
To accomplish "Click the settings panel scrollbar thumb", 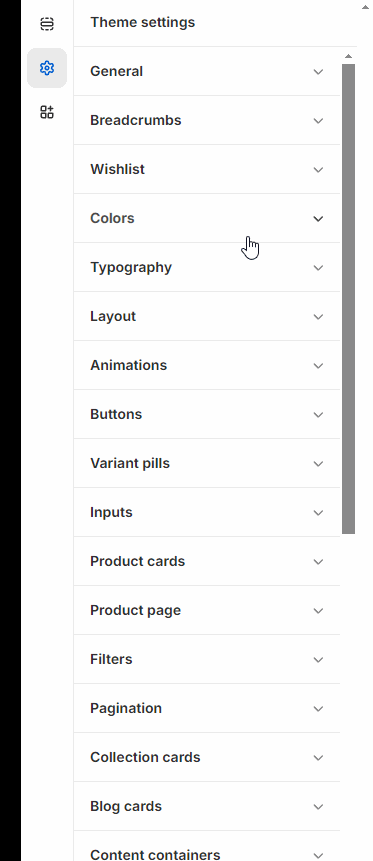I will [348, 299].
